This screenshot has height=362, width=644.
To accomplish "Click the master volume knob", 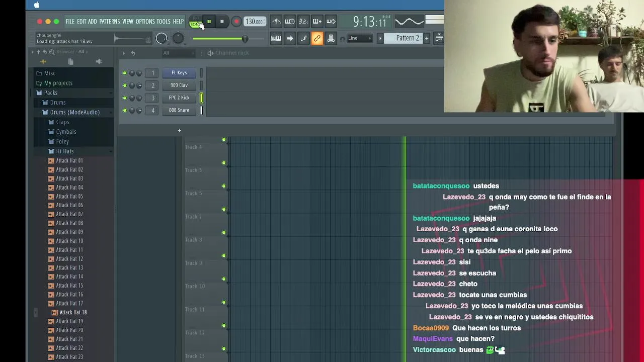I will tap(162, 38).
